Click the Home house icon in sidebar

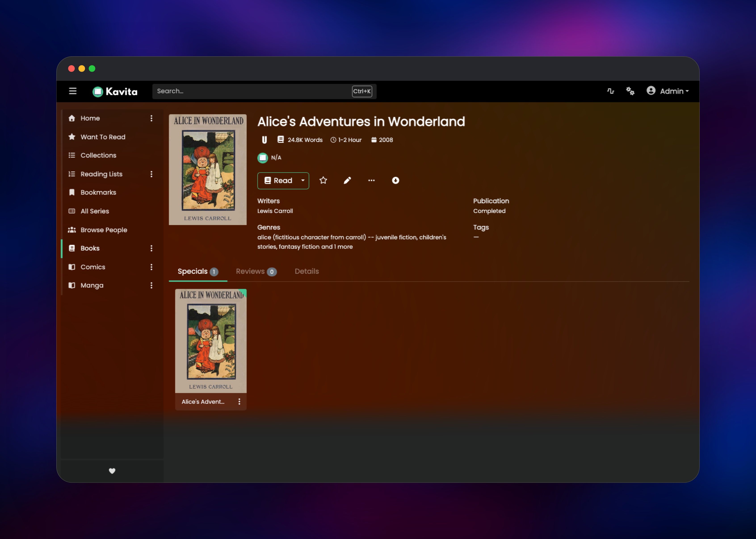coord(72,118)
